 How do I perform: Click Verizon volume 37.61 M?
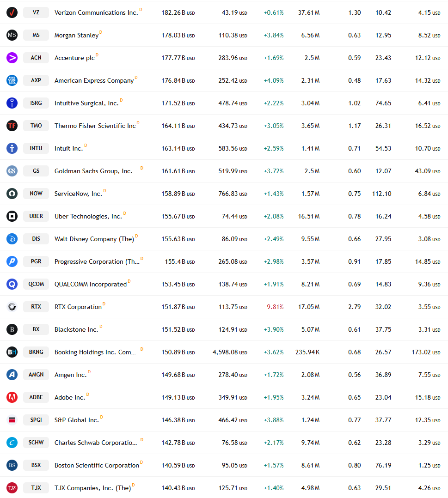coord(309,13)
